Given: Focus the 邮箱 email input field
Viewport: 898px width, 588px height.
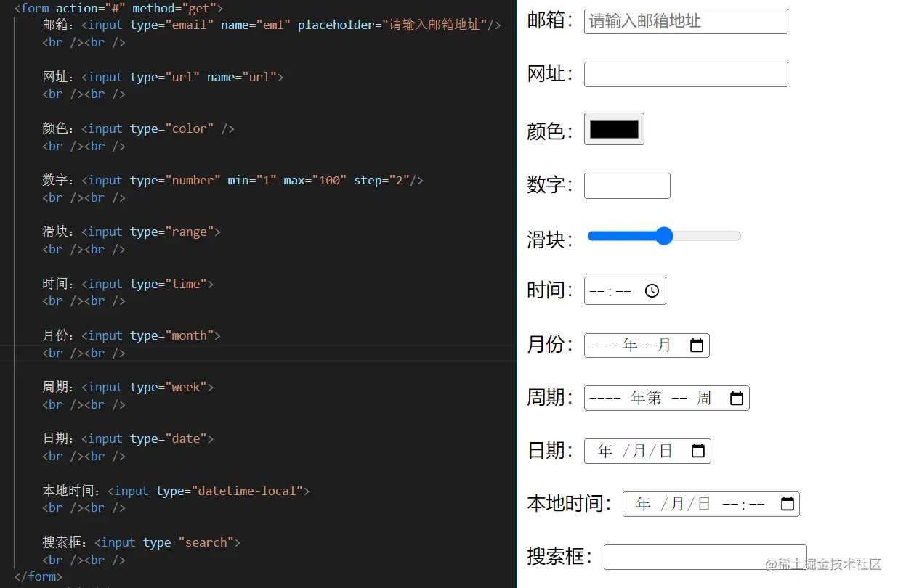Looking at the screenshot, I should pos(686,21).
